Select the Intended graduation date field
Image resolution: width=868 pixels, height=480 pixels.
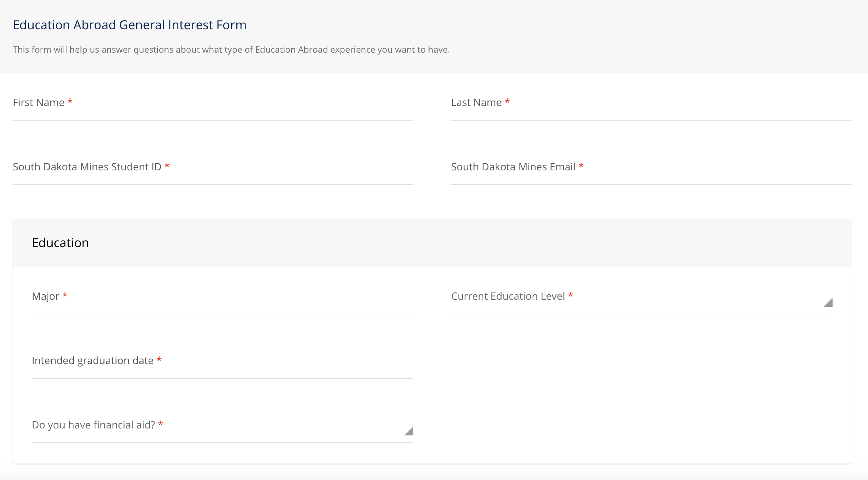pyautogui.click(x=222, y=362)
